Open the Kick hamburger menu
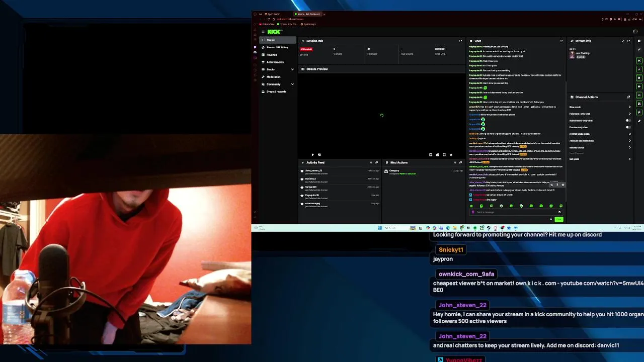The width and height of the screenshot is (644, 362). (263, 32)
